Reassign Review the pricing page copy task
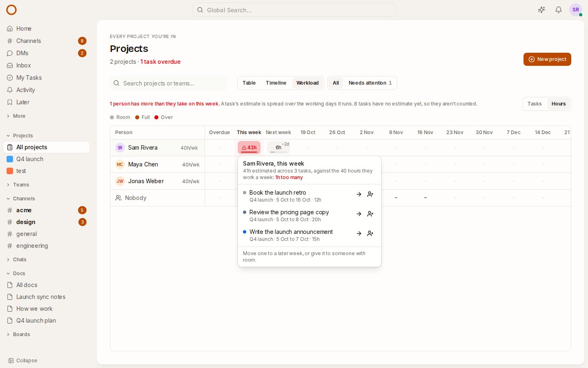588x368 pixels. [x=370, y=214]
